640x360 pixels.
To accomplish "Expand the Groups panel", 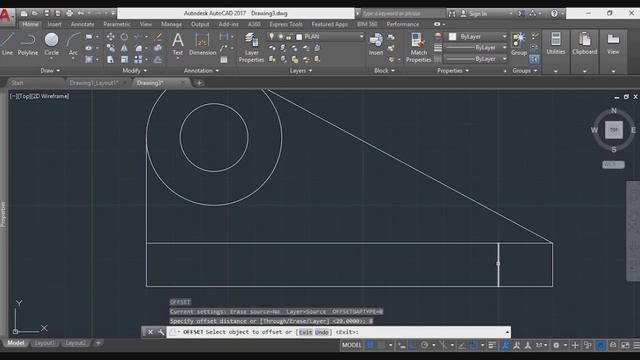I will tap(525, 71).
